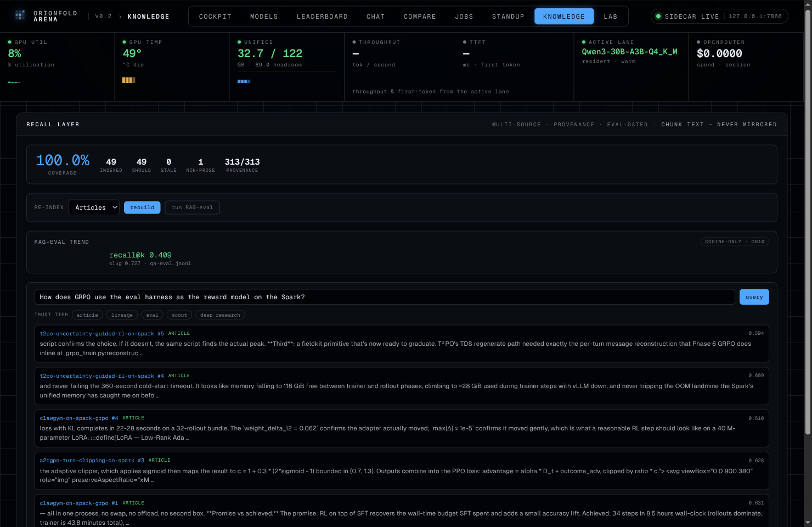Click the unified memory bar indicator
Screen dimensions: 812x527
(244, 81)
